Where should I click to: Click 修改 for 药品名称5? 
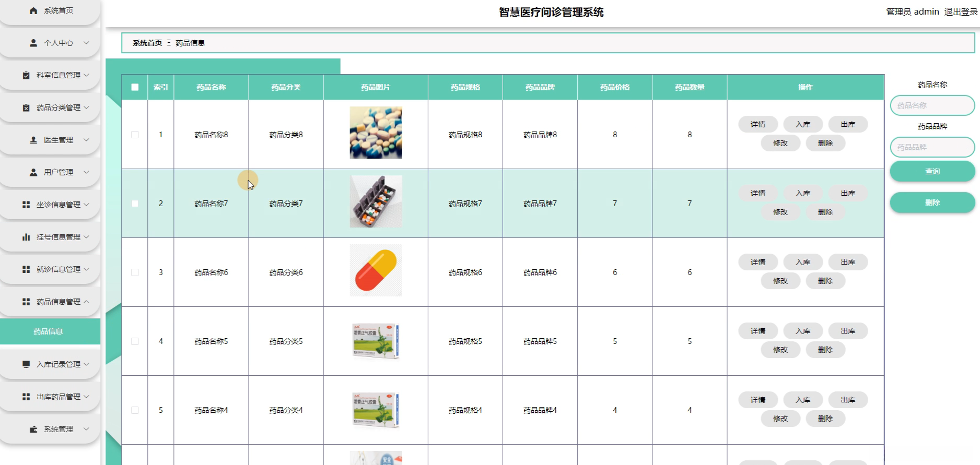pyautogui.click(x=780, y=350)
